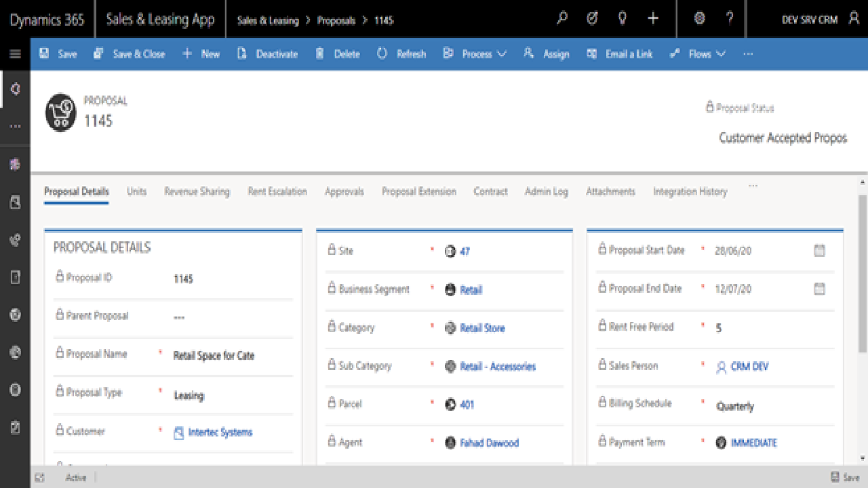Viewport: 868px width, 488px height.
Task: Open the help question mark icon
Action: pyautogui.click(x=730, y=19)
